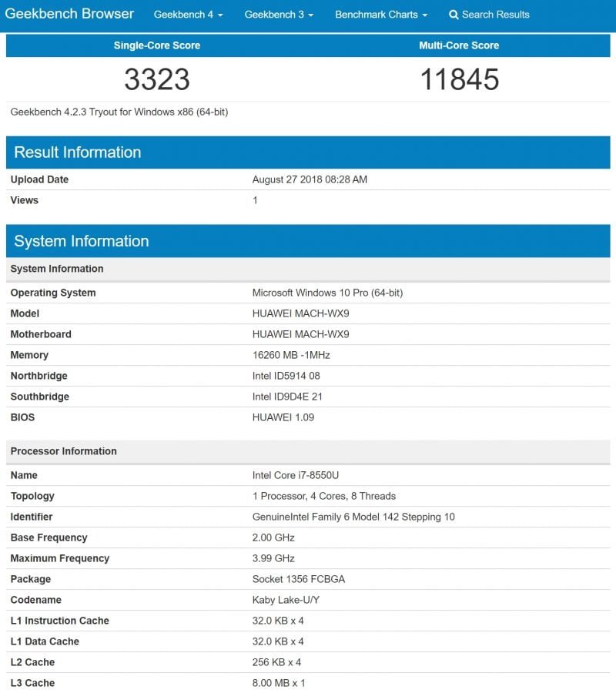Image resolution: width=616 pixels, height=693 pixels.
Task: Select maximum frequency value 3.99 GHz
Action: click(x=273, y=558)
